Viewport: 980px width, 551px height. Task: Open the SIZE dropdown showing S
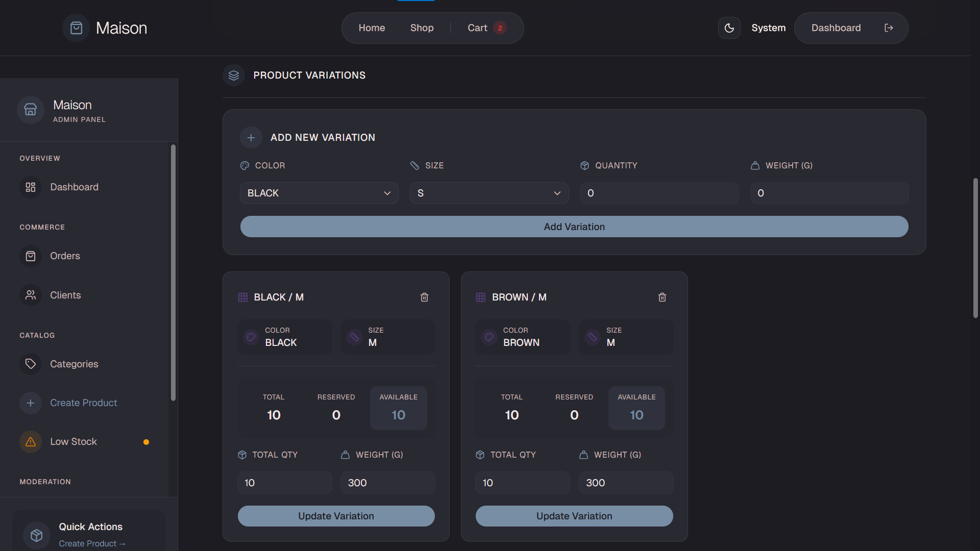tap(489, 193)
